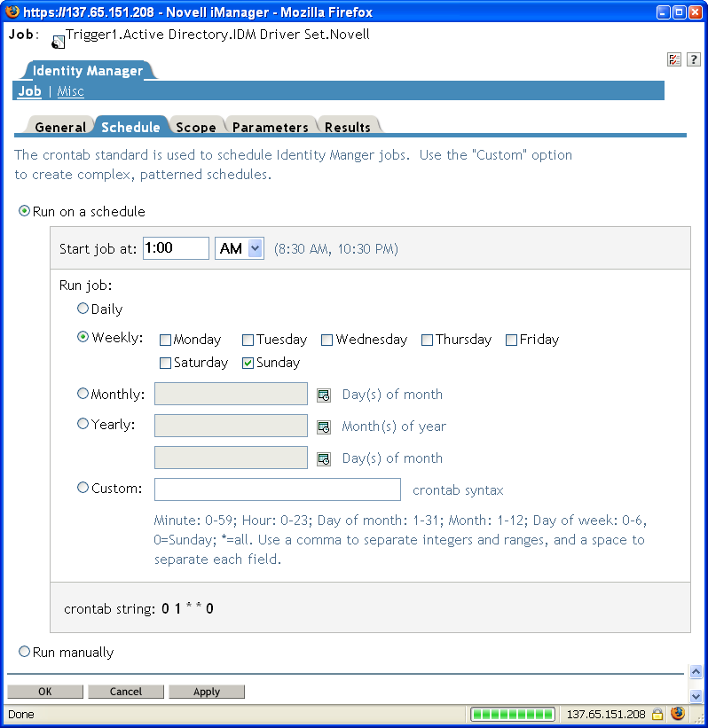The height and width of the screenshot is (728, 708).
Task: Open the AM/PM dropdown
Action: pyautogui.click(x=240, y=248)
